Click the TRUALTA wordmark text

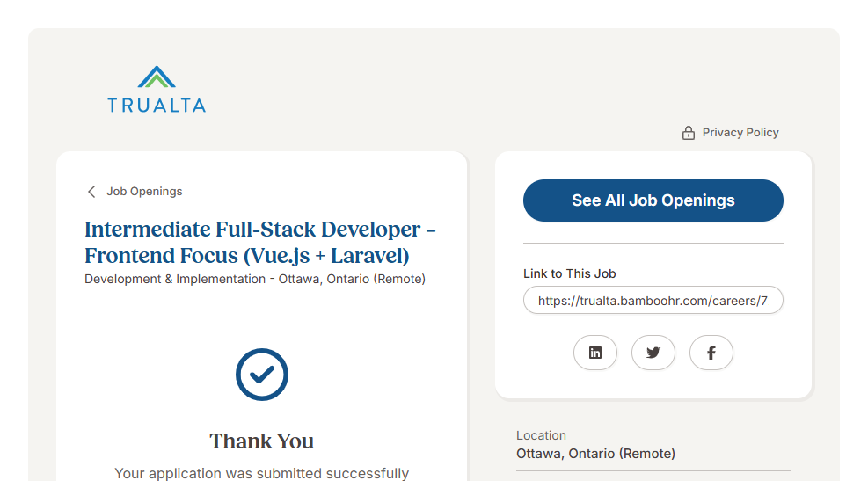click(157, 106)
